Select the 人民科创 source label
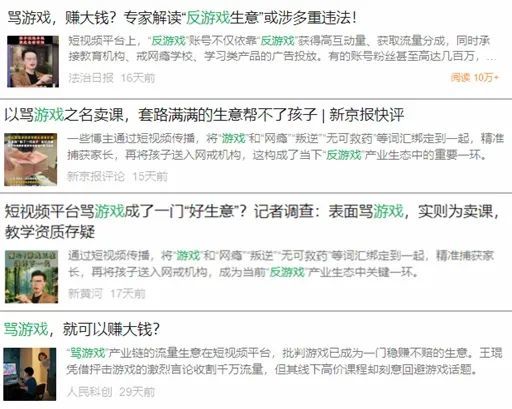The height and width of the screenshot is (409, 512). coord(89,392)
